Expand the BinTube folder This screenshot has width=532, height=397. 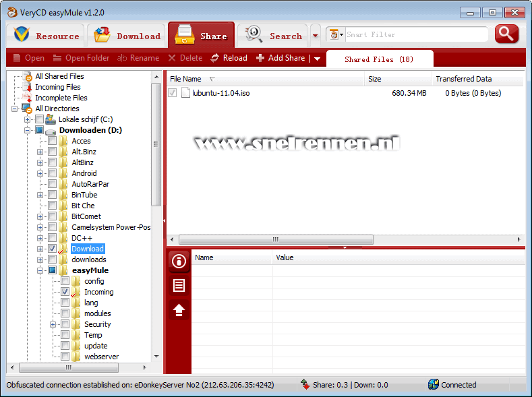point(40,195)
